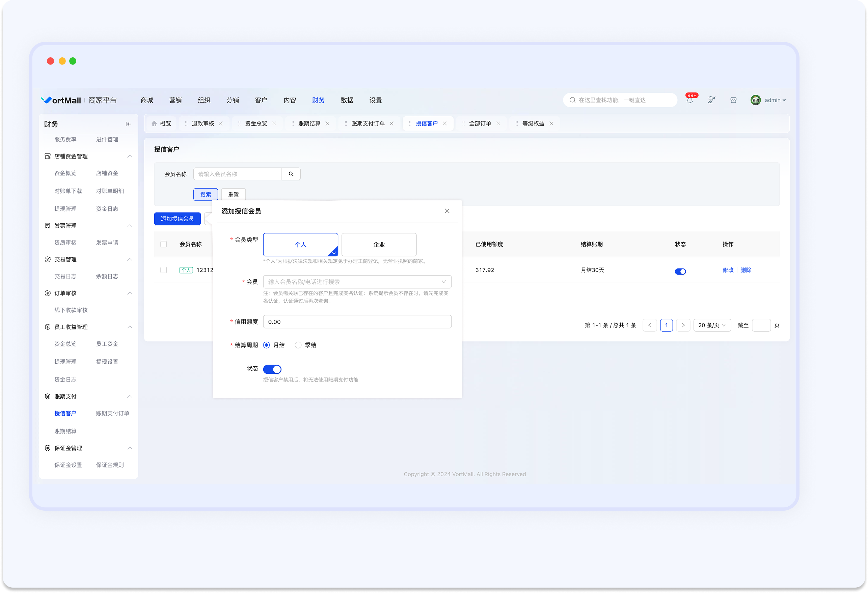The image size is (868, 593).
Task: Open the 会员 search dropdown in the dialog
Action: pyautogui.click(x=357, y=282)
